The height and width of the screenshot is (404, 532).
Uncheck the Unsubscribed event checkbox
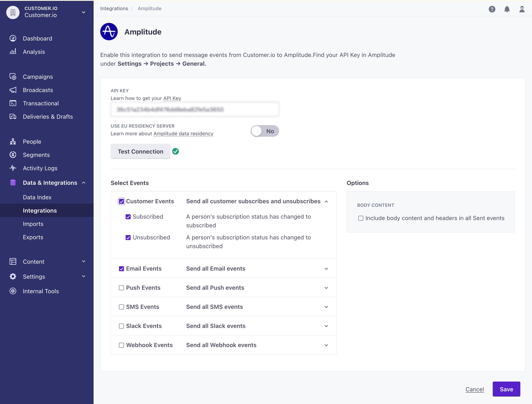tap(128, 238)
